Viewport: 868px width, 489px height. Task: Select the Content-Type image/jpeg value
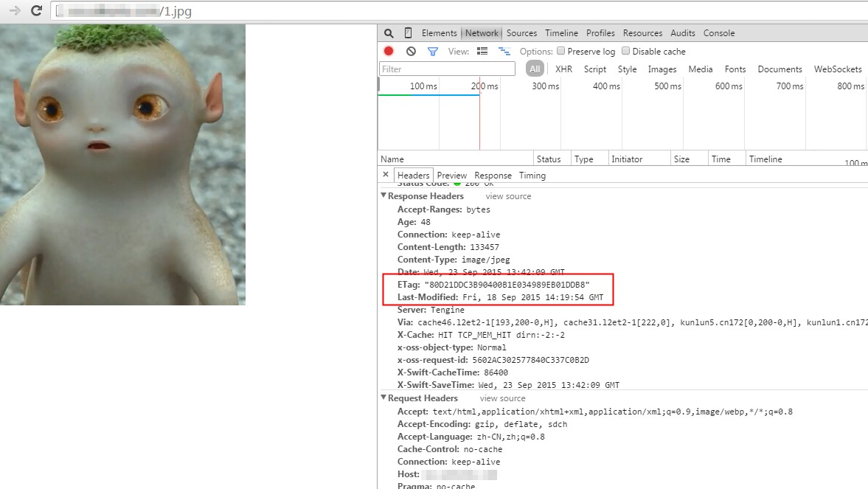[485, 260]
